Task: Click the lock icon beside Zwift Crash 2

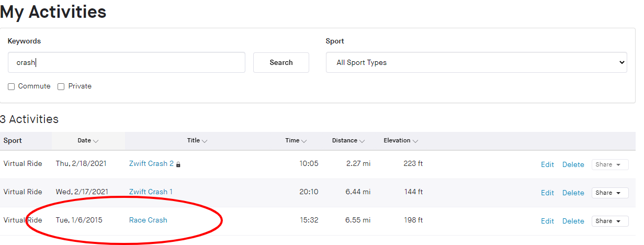Action: point(178,164)
